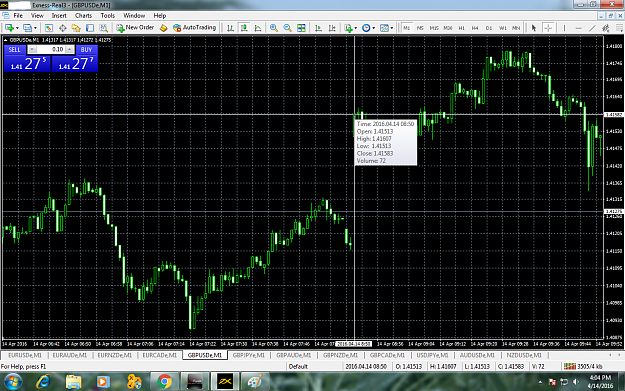The height and width of the screenshot is (391, 625).
Task: Select the Vertical Line drawing tool
Action: (x=564, y=28)
